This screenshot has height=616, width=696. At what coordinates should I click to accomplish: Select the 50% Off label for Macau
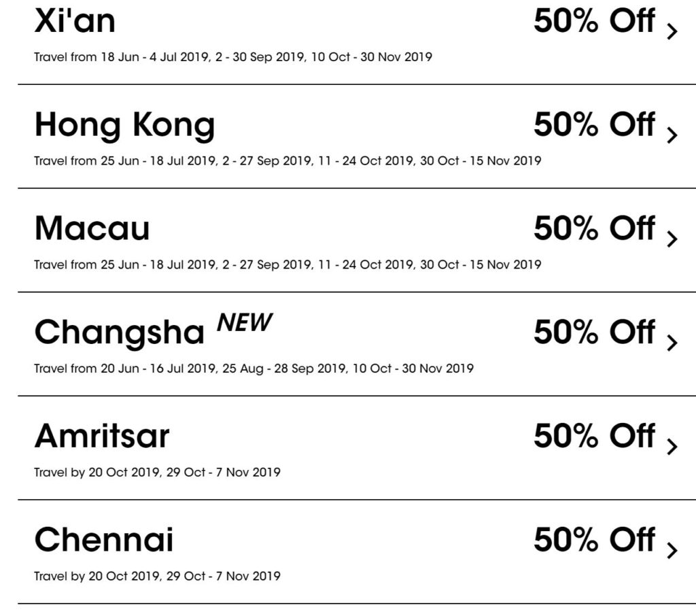594,228
